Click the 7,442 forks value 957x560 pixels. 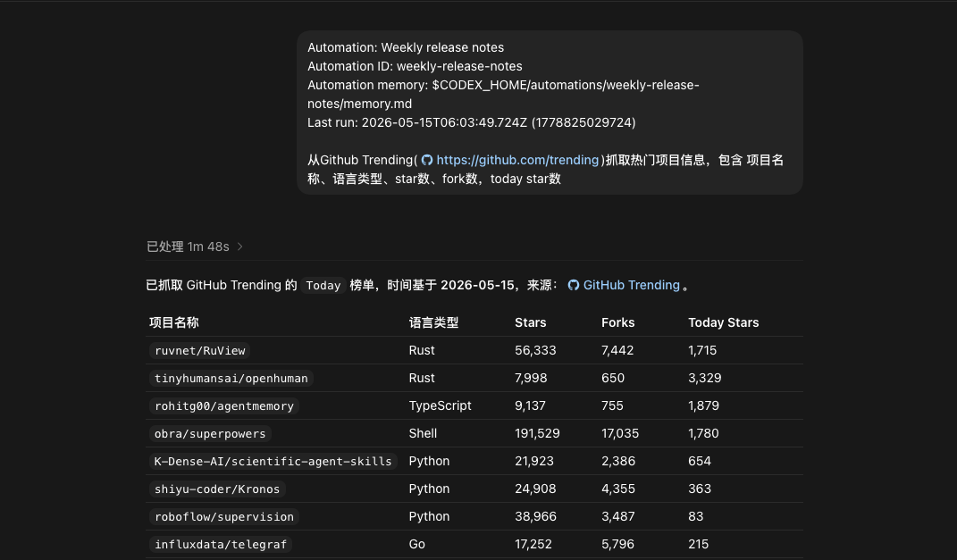[x=617, y=350]
